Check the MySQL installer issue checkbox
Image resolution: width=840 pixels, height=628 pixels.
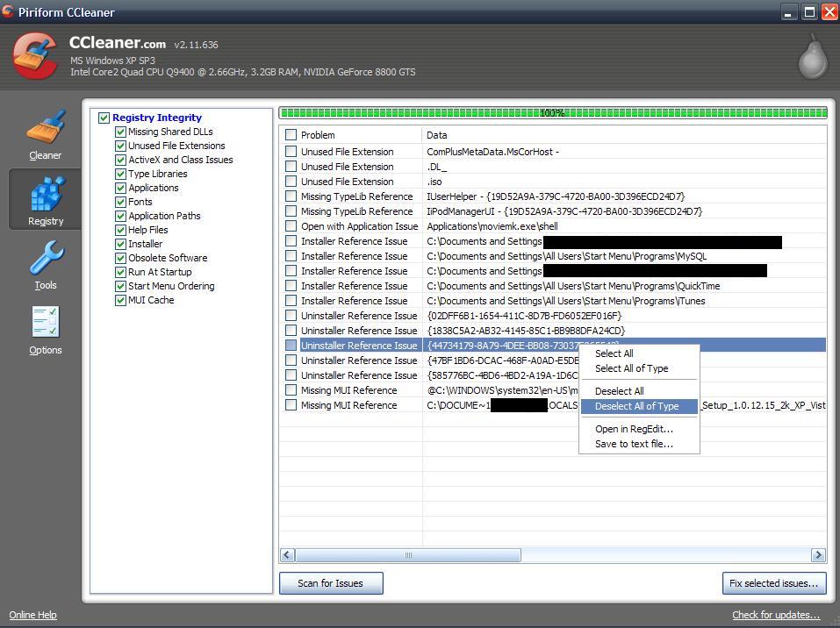(x=291, y=256)
